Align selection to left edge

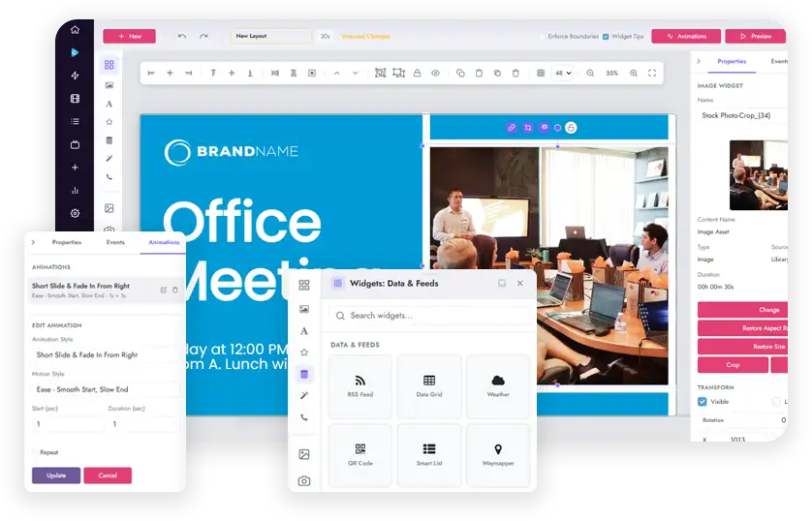151,74
